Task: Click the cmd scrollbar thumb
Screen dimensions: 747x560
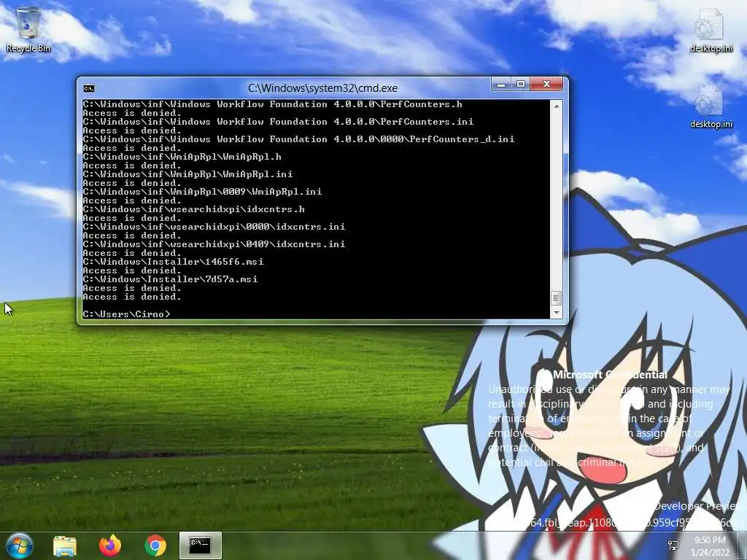Action: pyautogui.click(x=556, y=298)
